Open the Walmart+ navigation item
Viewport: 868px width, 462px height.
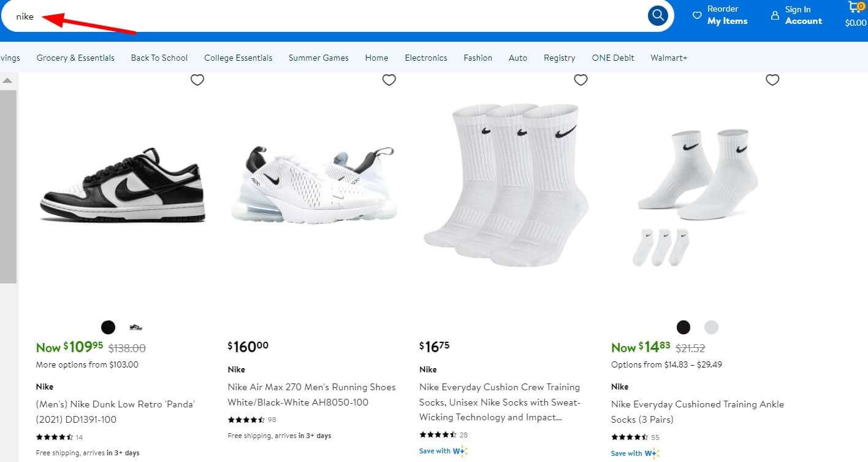click(x=669, y=58)
